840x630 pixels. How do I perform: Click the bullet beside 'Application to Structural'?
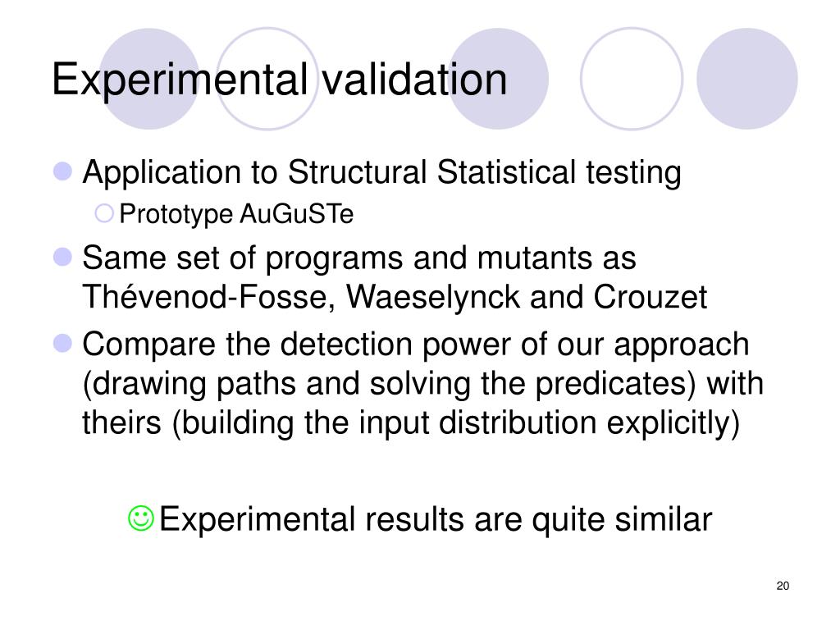62,171
